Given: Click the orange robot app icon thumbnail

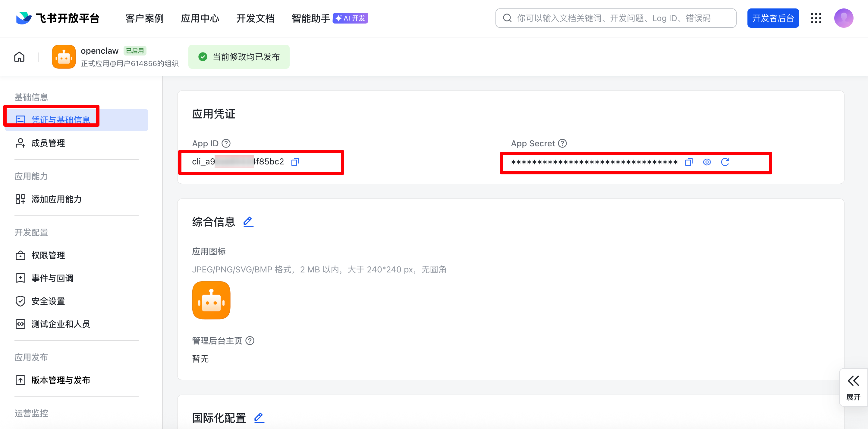Looking at the screenshot, I should click(211, 300).
